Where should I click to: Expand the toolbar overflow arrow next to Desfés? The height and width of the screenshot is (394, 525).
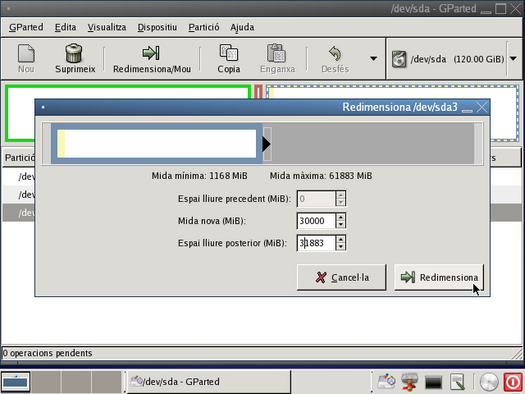click(x=373, y=59)
